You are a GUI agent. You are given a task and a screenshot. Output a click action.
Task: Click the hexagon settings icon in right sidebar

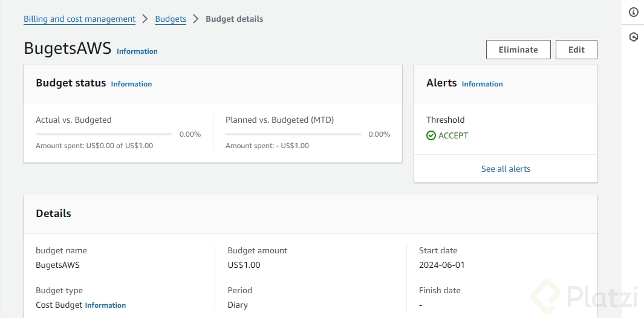(x=633, y=37)
